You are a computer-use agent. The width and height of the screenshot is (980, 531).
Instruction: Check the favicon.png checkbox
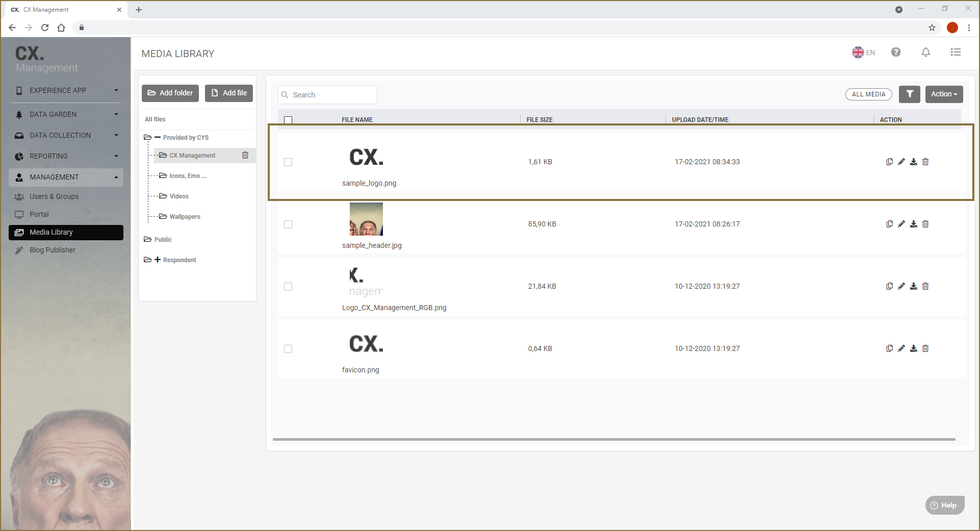(x=288, y=349)
